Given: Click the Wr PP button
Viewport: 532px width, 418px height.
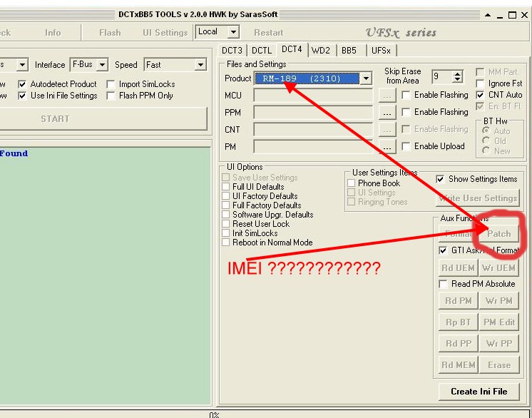Looking at the screenshot, I should [x=499, y=344].
